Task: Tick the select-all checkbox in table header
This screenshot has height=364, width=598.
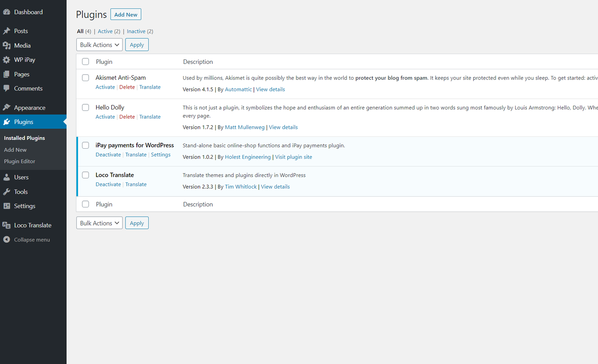Action: pos(85,62)
